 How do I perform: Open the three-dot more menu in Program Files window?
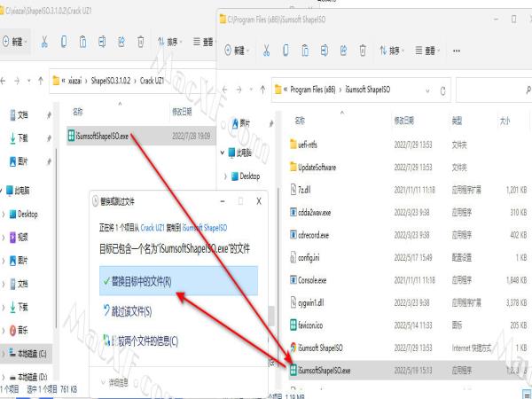457,51
